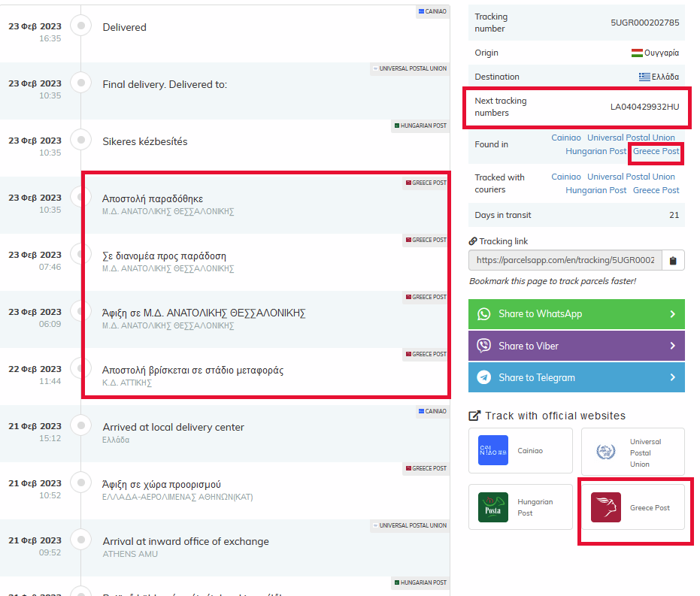Image resolution: width=700 pixels, height=596 pixels.
Task: Select 'Άφιξη σε Μ.Δ. ΑΝΑΤΟΛΙΚΗΣ ΘΕΣΣΑΛΟΝΙΚΗΣ' event
Action: click(x=204, y=313)
